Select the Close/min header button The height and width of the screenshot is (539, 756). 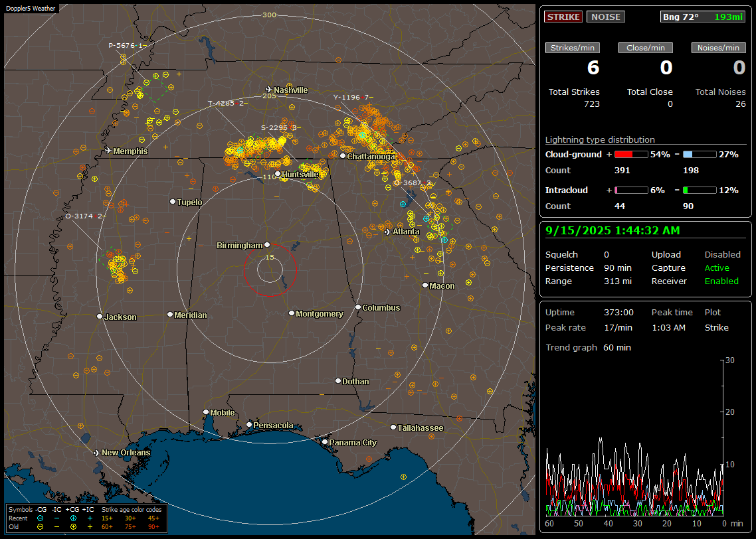[646, 48]
